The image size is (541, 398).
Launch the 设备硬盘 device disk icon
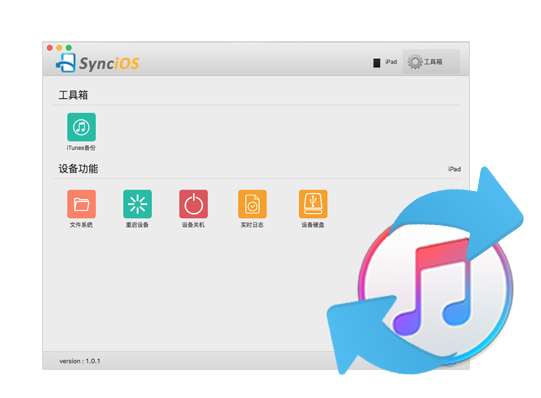313,204
